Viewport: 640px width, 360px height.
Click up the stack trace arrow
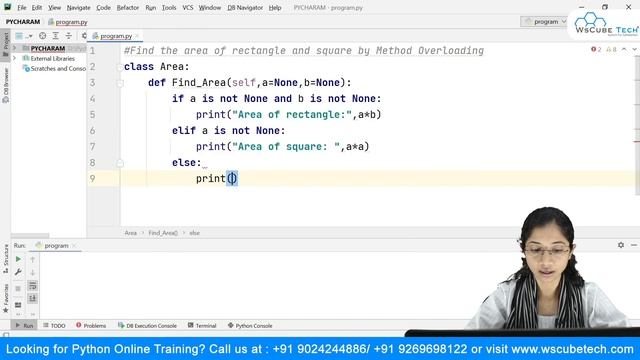pyautogui.click(x=33, y=259)
